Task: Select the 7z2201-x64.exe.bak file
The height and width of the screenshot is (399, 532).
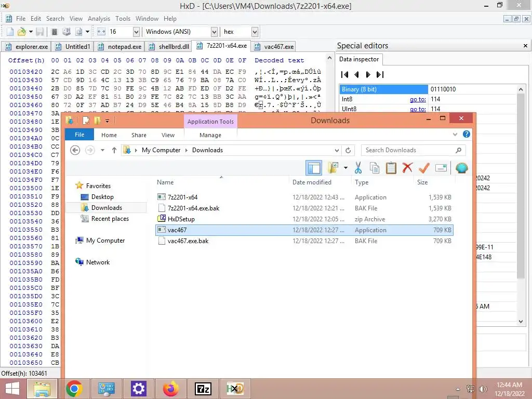Action: coord(304,208)
